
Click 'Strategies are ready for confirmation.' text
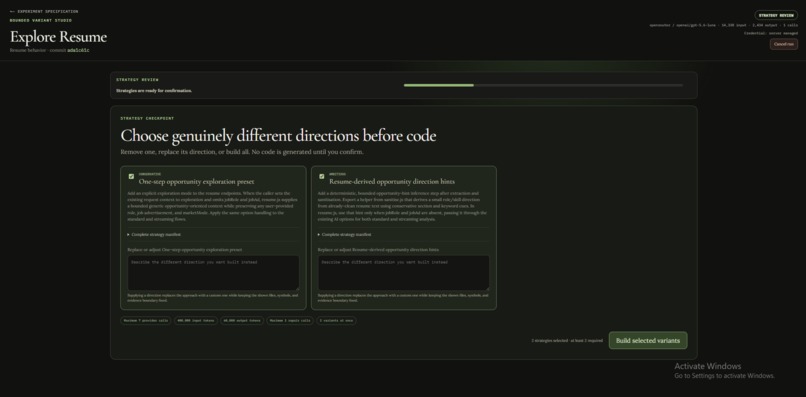pyautogui.click(x=154, y=91)
